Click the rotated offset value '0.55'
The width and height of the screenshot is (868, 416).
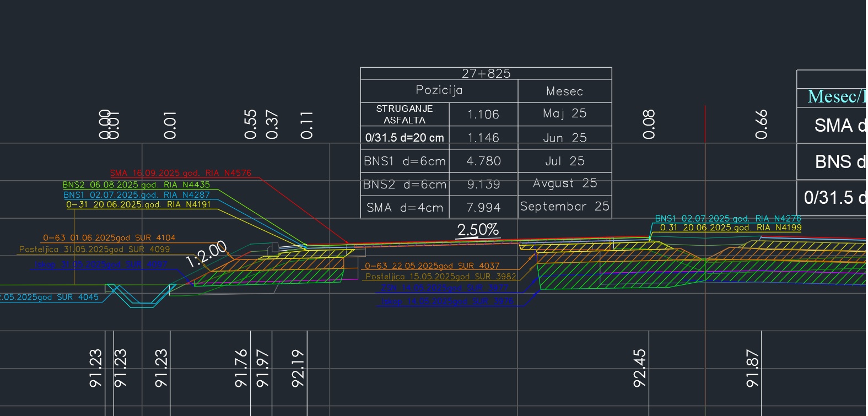tap(250, 124)
